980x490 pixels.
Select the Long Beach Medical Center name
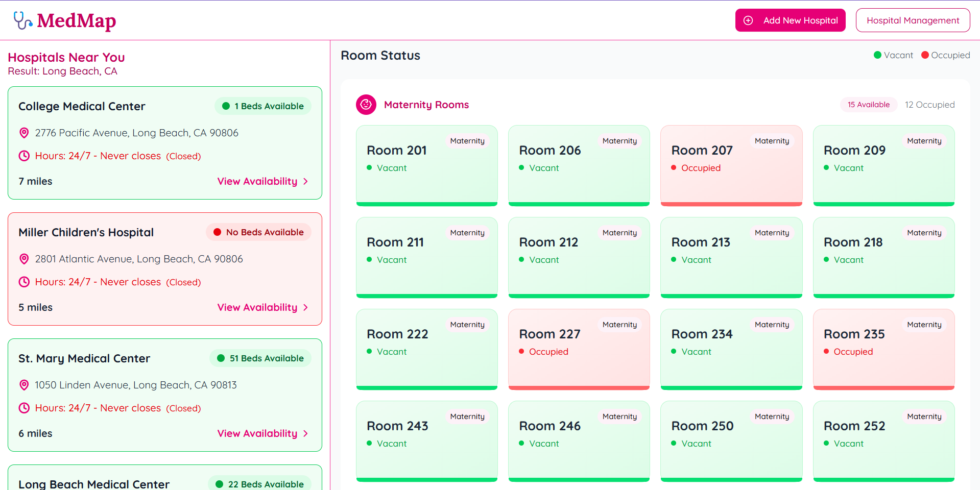[x=94, y=484]
